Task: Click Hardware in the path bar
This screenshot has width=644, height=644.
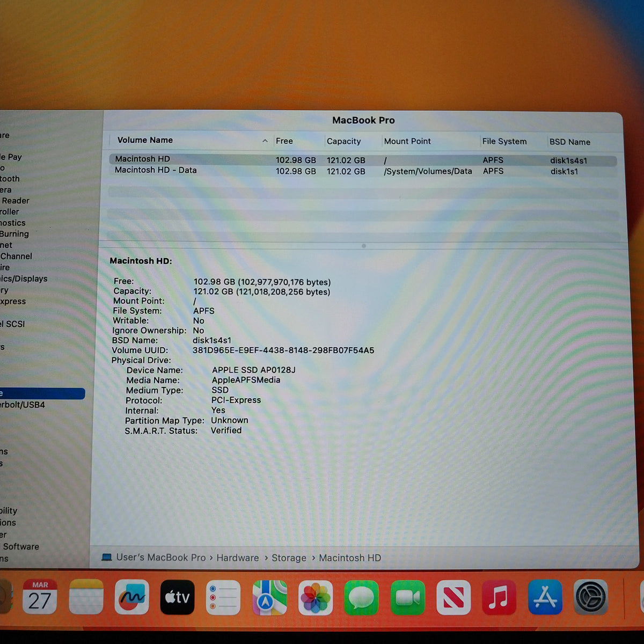Action: click(238, 558)
